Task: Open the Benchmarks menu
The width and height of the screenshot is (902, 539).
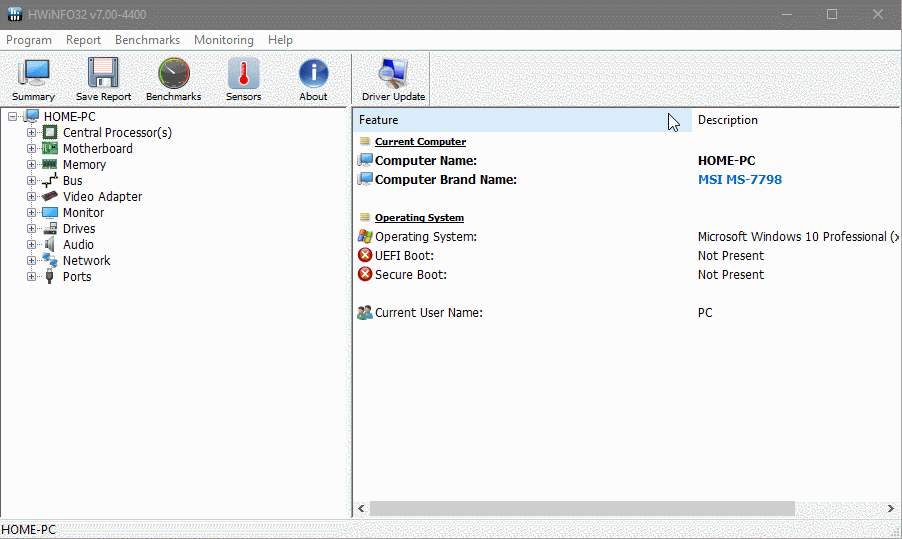Action: click(x=147, y=40)
